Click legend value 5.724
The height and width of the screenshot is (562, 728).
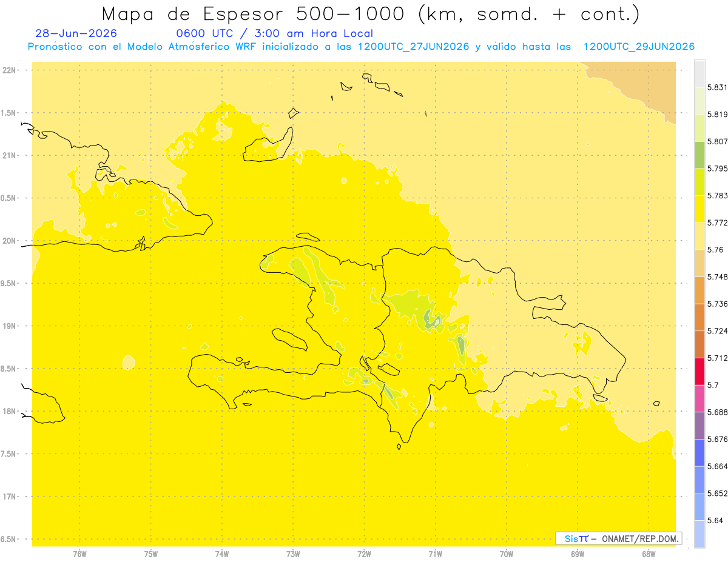(x=717, y=331)
